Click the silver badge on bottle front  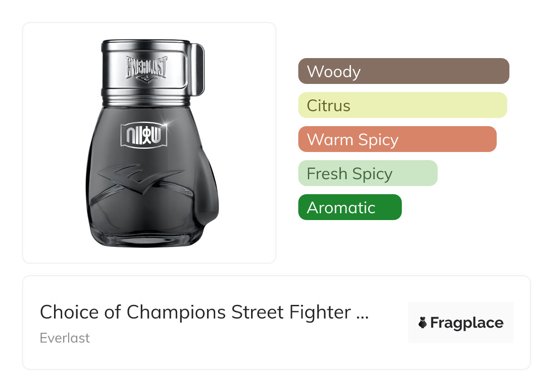tap(143, 135)
